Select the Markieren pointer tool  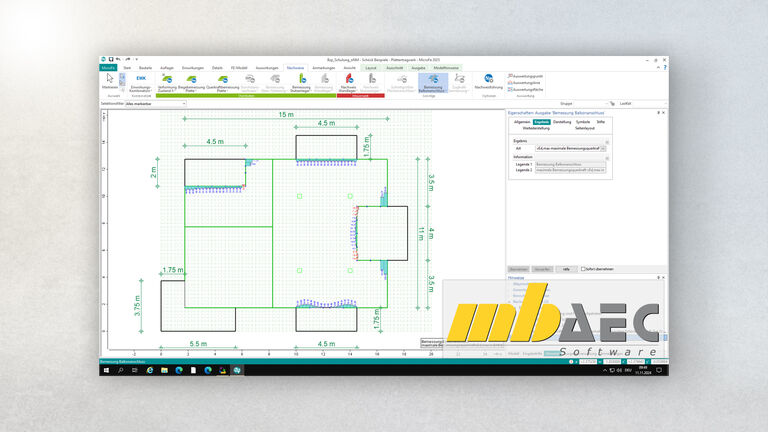click(110, 80)
